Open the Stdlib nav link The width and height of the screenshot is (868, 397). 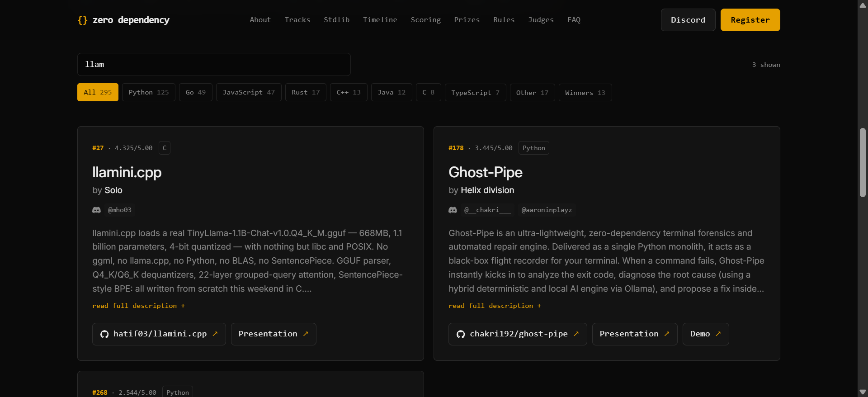click(337, 20)
